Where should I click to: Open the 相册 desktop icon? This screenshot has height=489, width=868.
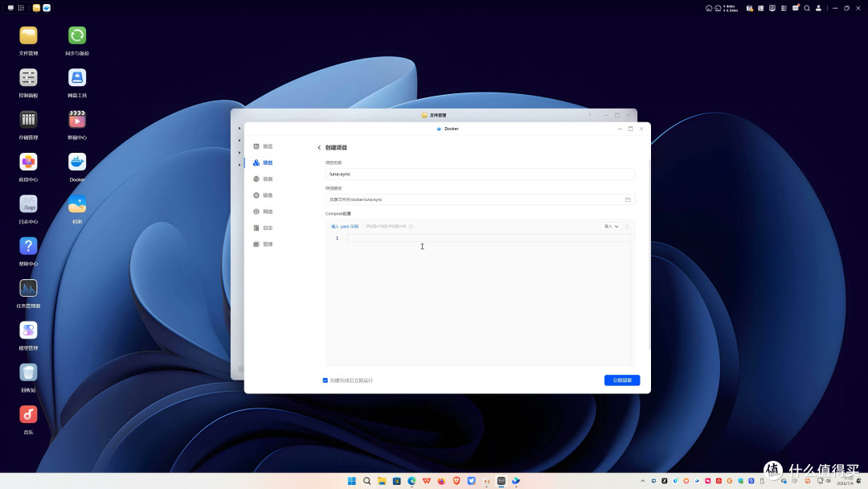77,203
